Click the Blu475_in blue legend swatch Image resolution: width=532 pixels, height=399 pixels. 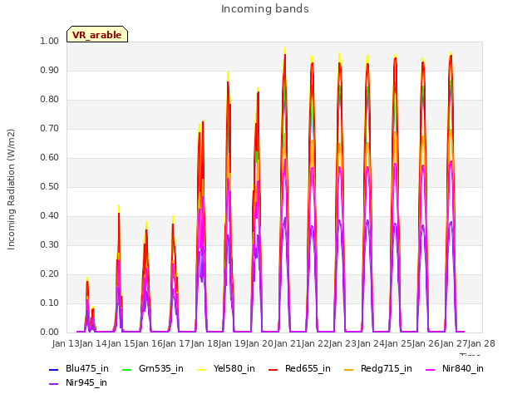click(53, 369)
